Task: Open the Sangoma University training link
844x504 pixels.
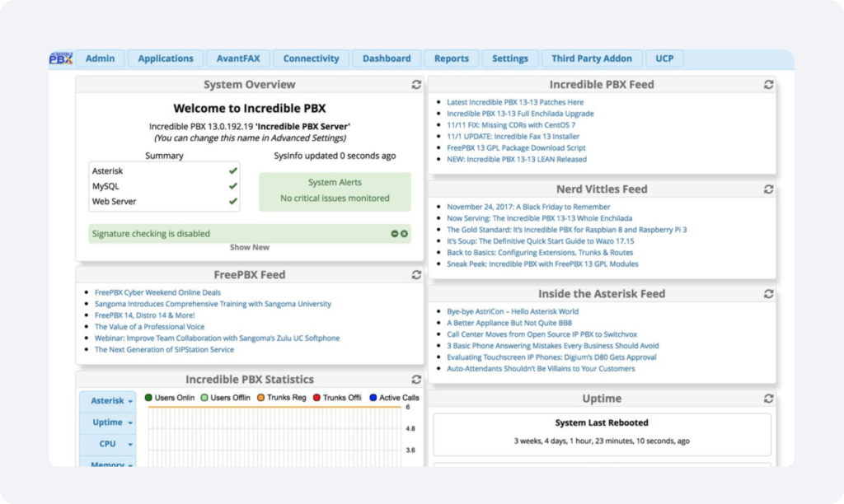Action: 213,304
